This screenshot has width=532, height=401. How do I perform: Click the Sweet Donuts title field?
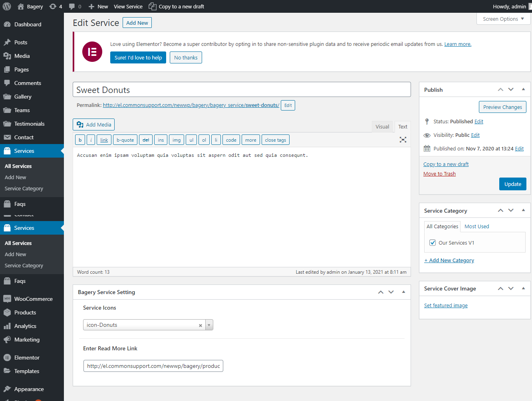[x=242, y=90]
